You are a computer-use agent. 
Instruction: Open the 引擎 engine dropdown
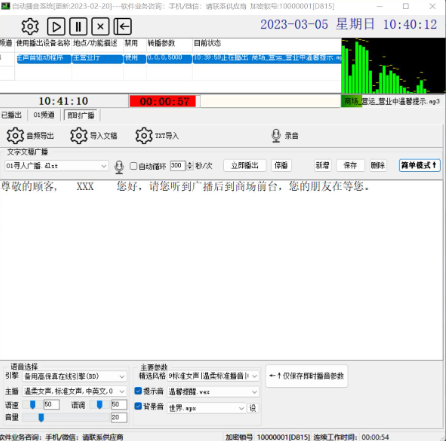coord(74,376)
